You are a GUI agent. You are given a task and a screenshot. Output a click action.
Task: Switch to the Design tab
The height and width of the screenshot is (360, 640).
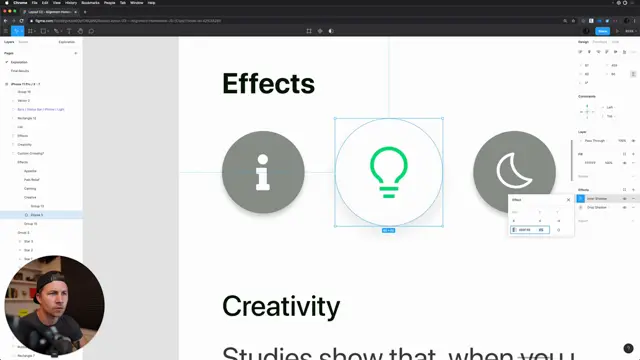(583, 42)
